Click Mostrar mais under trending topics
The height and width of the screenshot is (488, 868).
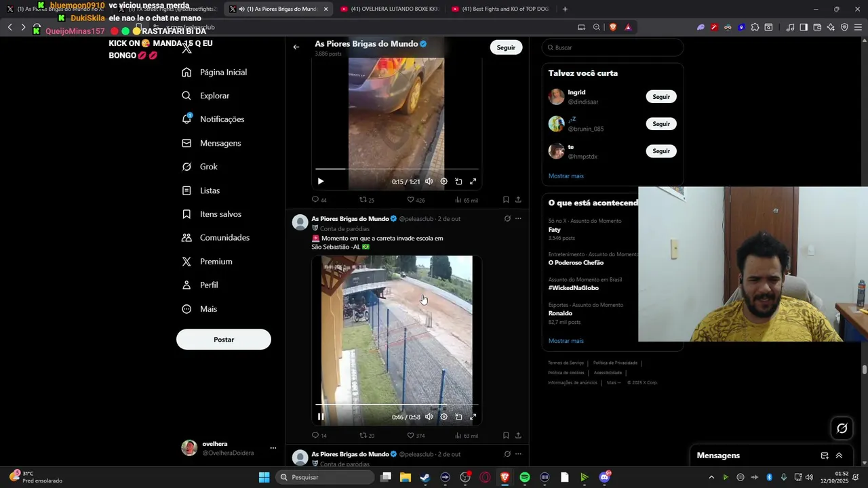click(x=566, y=341)
